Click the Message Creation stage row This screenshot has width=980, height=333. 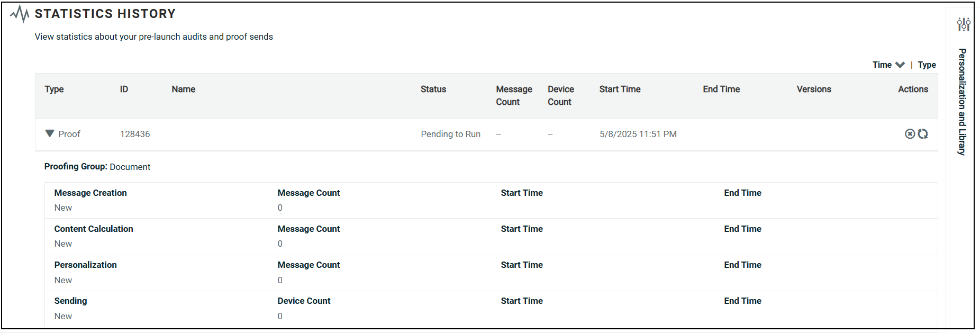tap(90, 193)
